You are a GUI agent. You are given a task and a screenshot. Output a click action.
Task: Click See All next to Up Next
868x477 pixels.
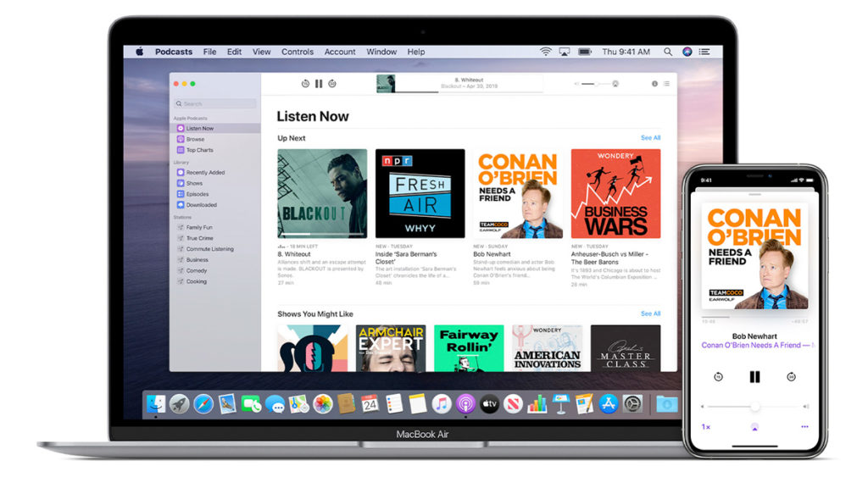[650, 138]
